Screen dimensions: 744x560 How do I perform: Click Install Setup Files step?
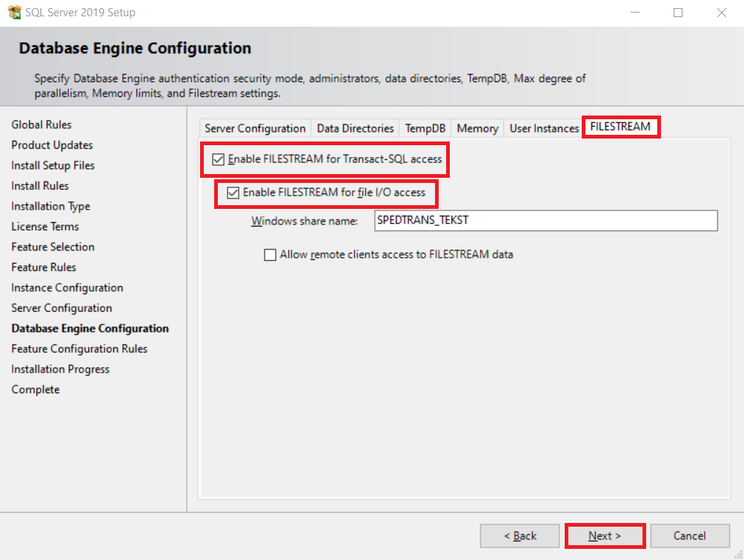(x=53, y=165)
